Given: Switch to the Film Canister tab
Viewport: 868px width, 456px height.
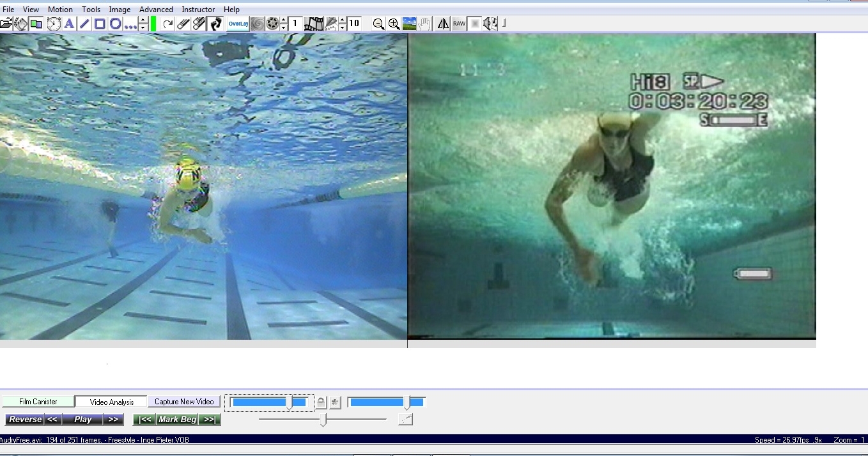Looking at the screenshot, I should click(38, 402).
